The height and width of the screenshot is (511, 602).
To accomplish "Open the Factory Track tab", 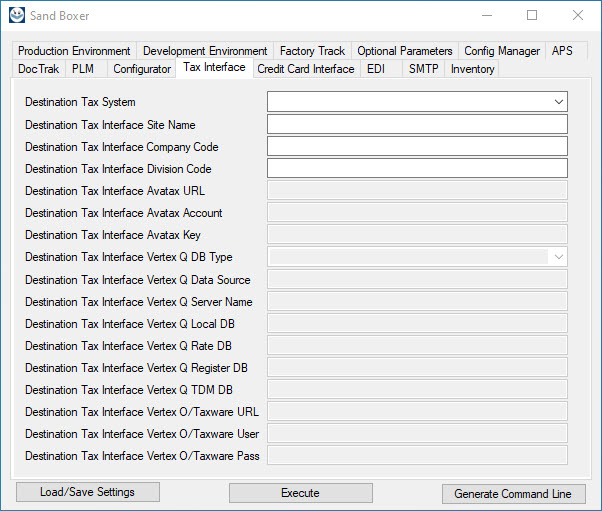I will click(312, 51).
